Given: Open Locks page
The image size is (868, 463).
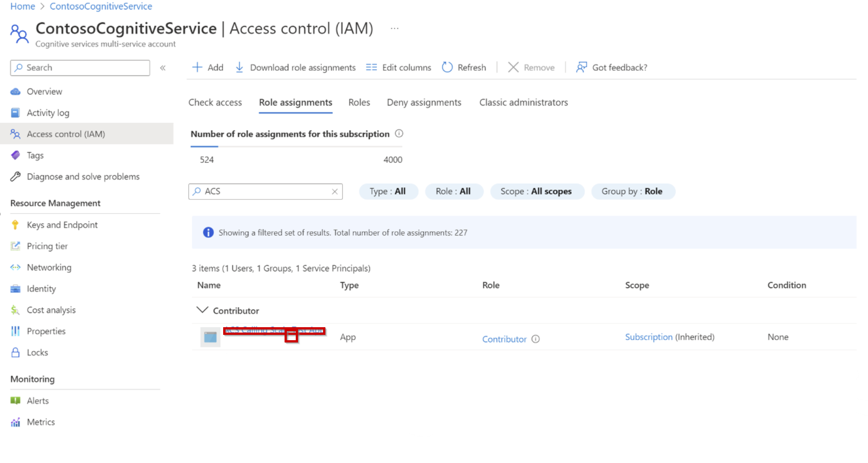Looking at the screenshot, I should click(x=37, y=352).
